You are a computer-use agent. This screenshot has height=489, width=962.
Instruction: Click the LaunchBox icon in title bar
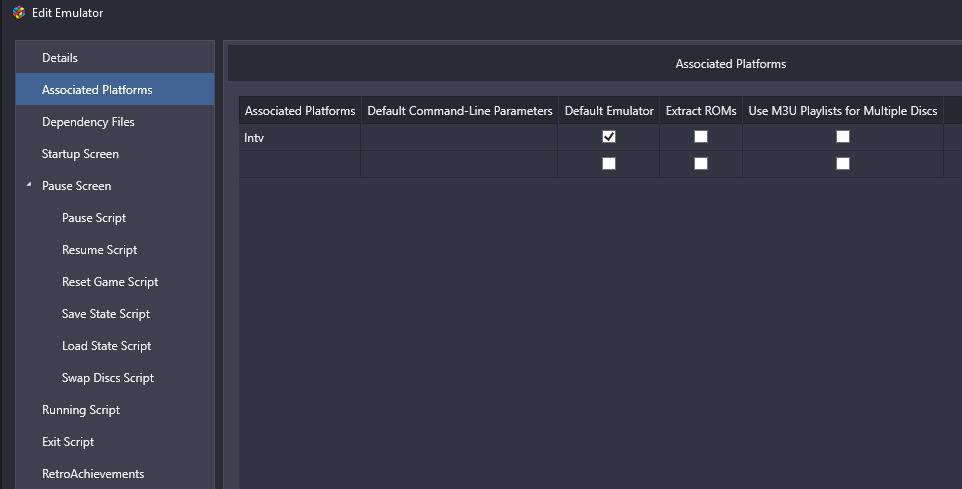coord(19,12)
